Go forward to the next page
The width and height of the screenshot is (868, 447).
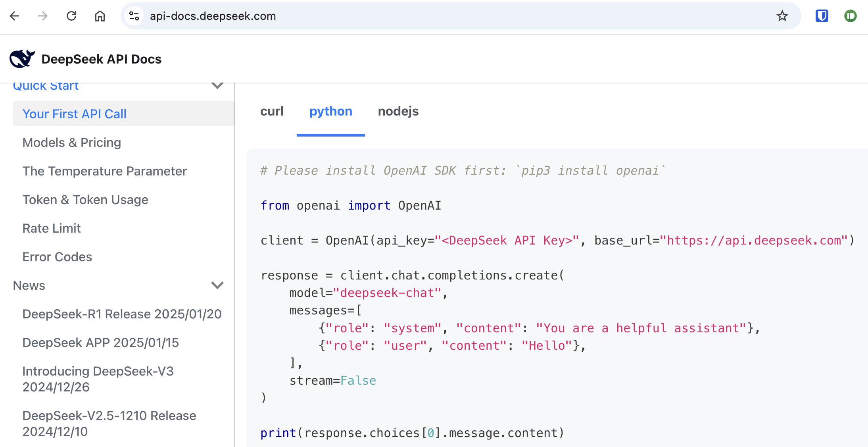(x=43, y=16)
